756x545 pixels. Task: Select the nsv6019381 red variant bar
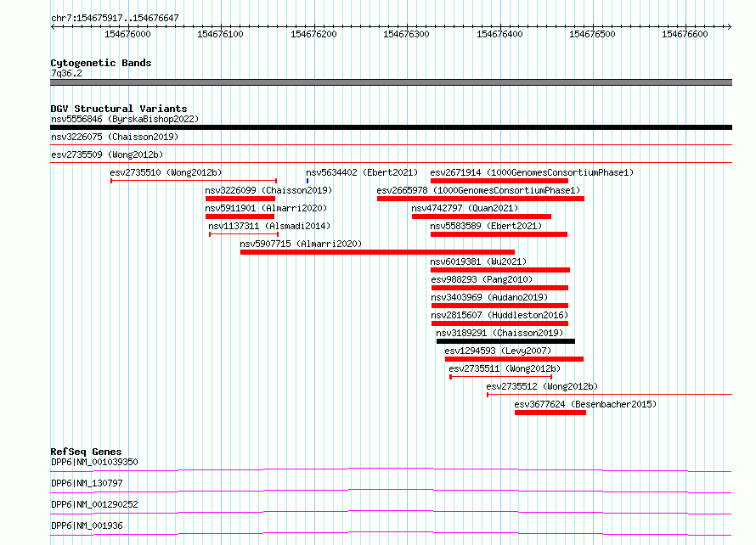coord(500,270)
